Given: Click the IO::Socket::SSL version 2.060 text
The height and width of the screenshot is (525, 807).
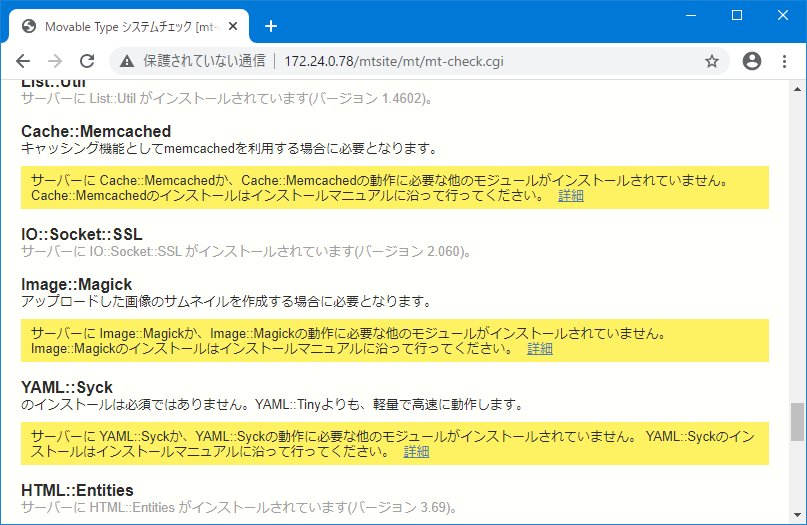Looking at the screenshot, I should (x=245, y=251).
